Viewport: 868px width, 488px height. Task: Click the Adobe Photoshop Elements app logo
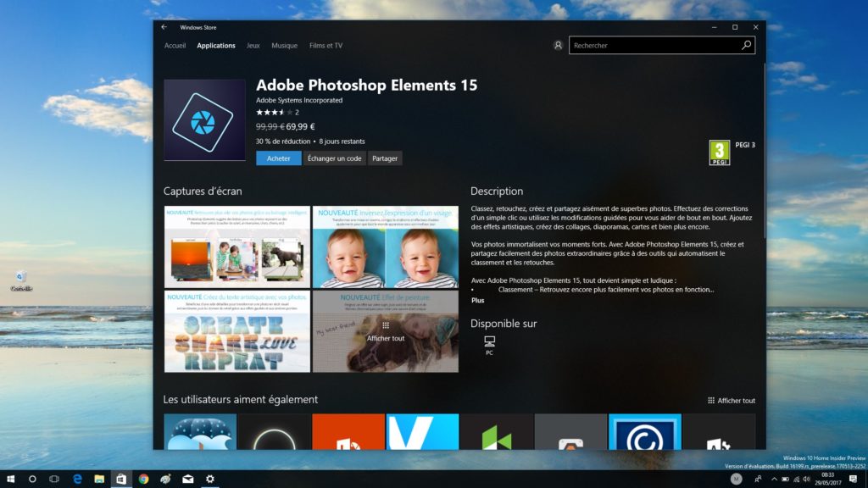205,120
